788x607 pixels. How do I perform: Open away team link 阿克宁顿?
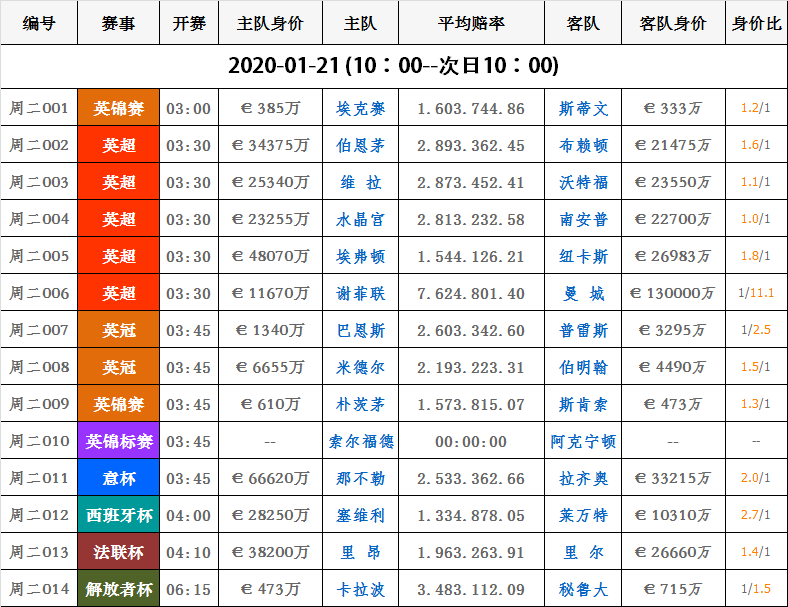click(x=583, y=441)
